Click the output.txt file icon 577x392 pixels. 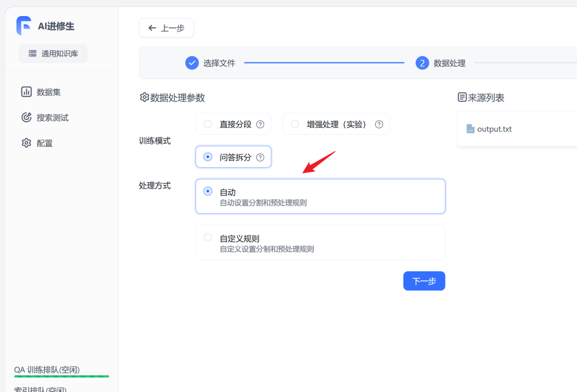[470, 129]
